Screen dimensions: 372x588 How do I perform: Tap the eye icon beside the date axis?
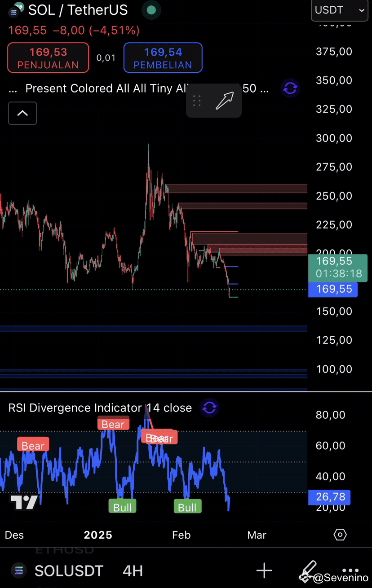(340, 535)
